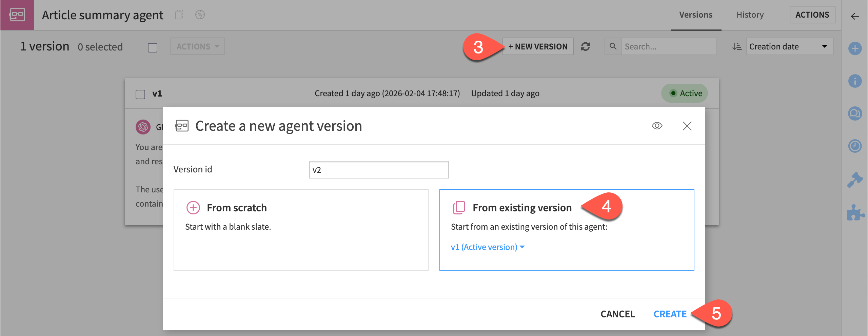Expand the v1 (Active version) dropdown

point(487,247)
